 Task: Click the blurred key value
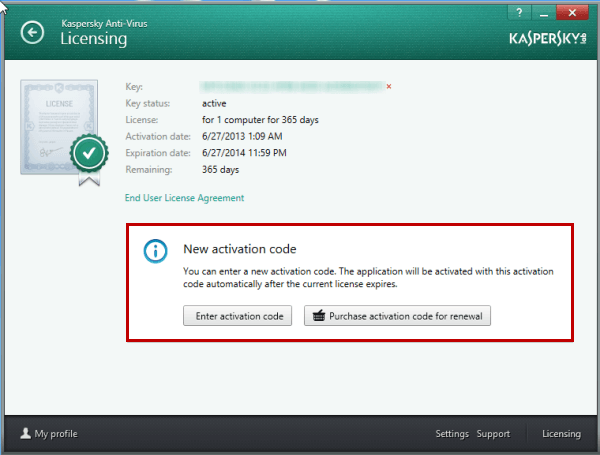(x=292, y=87)
